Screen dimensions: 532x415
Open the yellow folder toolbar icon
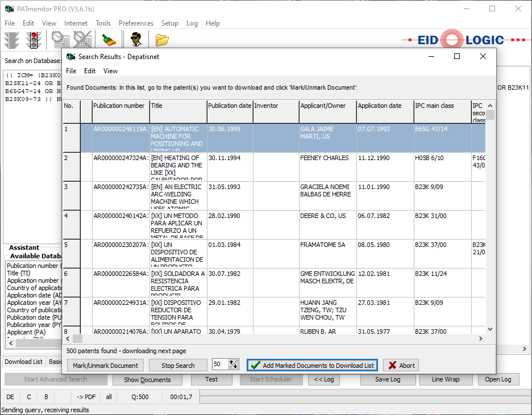click(162, 40)
